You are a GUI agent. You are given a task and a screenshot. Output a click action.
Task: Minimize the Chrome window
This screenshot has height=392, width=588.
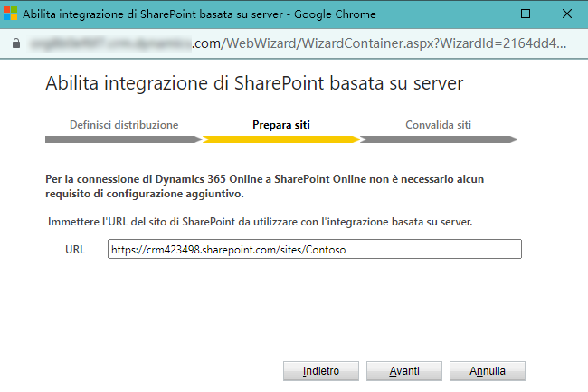tap(484, 14)
